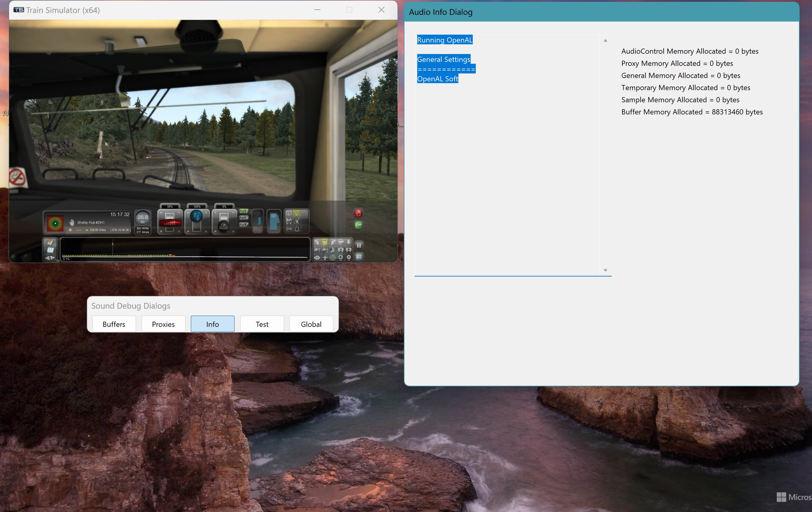Click the green key startup button
The image size is (812, 512).
coord(358,225)
